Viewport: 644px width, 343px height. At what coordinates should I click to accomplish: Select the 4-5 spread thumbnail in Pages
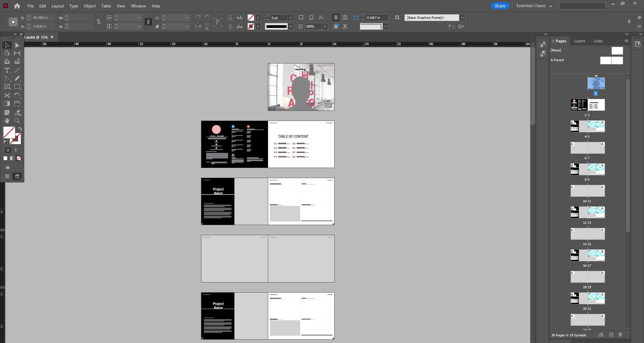(x=587, y=126)
